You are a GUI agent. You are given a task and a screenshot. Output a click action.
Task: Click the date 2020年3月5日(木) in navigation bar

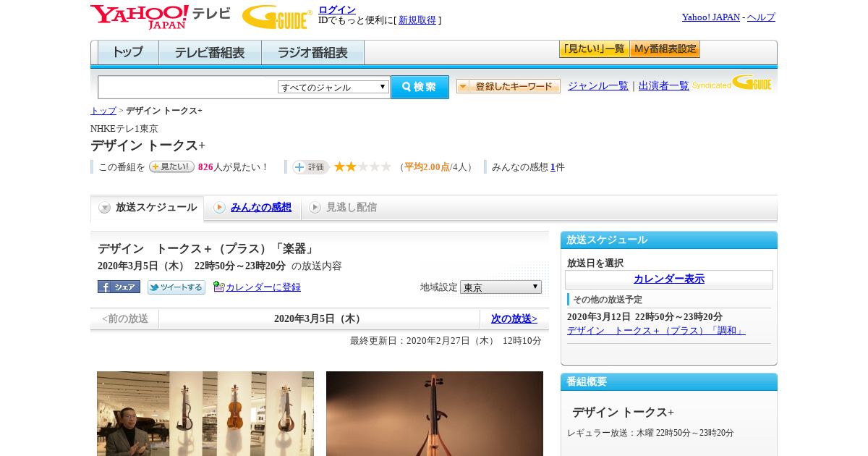pyautogui.click(x=319, y=318)
